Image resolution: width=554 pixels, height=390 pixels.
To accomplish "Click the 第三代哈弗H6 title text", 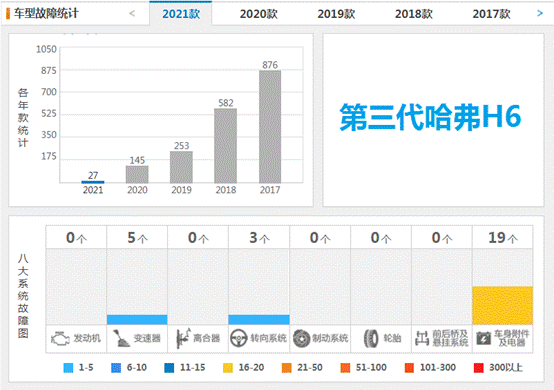I will [x=430, y=117].
